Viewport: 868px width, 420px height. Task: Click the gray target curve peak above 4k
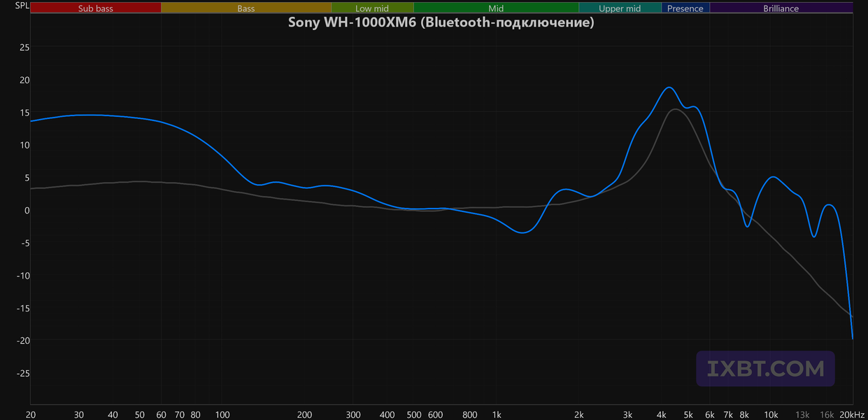tap(675, 109)
